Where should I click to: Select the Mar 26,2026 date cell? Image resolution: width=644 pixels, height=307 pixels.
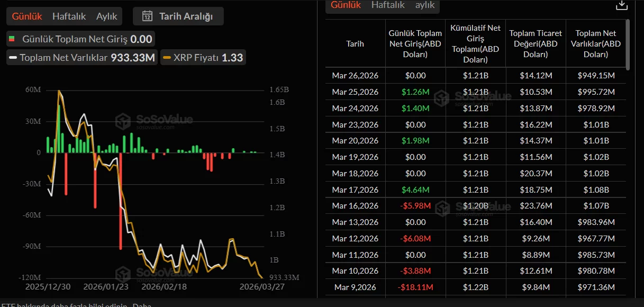click(x=355, y=76)
